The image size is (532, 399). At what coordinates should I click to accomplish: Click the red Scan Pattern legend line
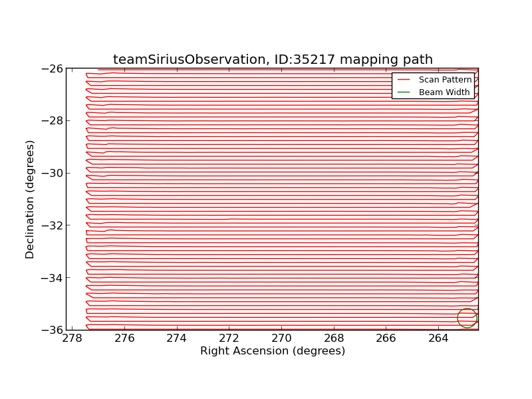click(404, 80)
